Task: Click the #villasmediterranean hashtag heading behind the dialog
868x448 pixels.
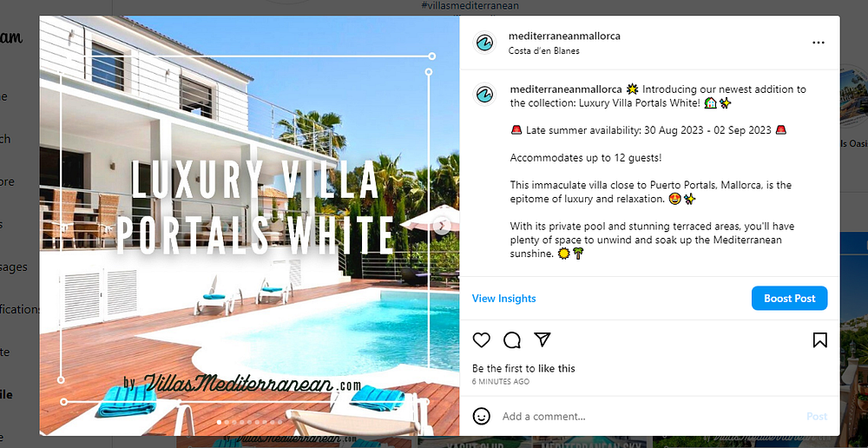Action: tap(470, 5)
